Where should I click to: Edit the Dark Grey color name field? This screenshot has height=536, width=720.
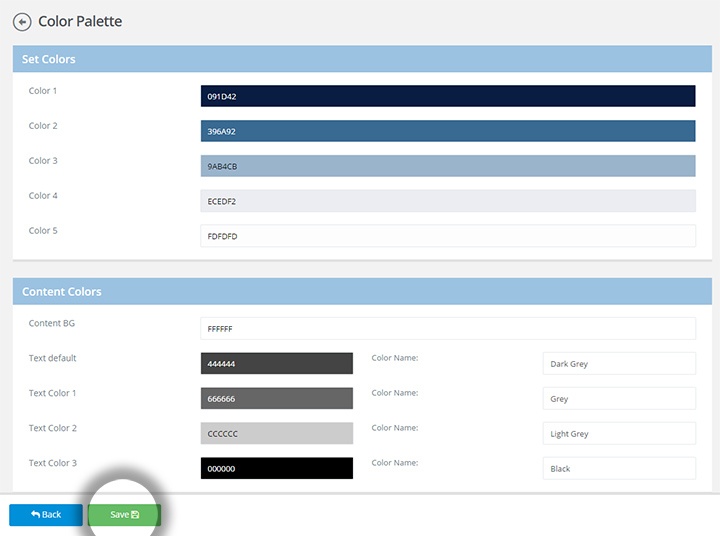pos(619,363)
